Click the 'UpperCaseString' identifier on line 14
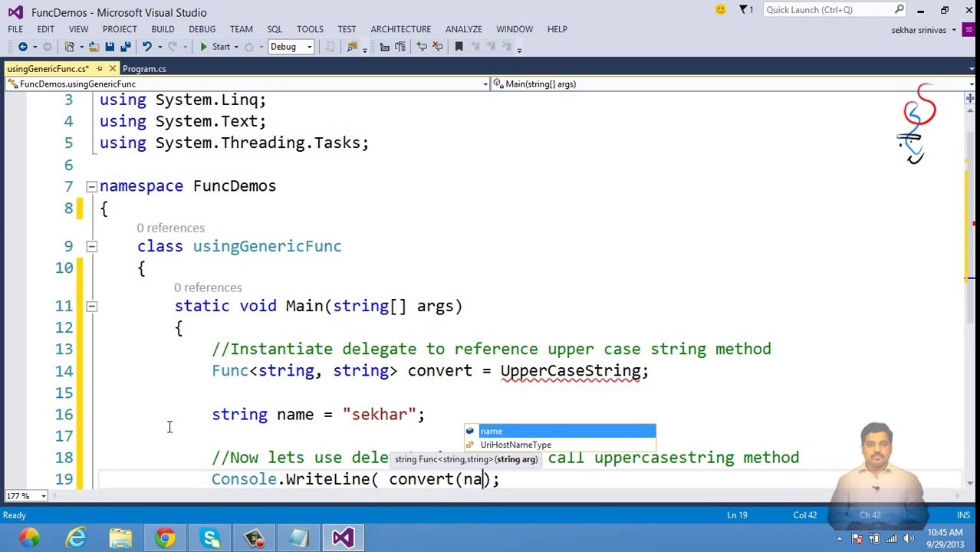 click(570, 371)
